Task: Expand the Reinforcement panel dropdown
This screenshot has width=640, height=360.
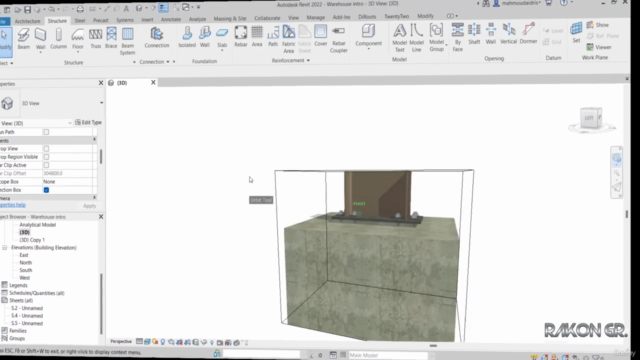Action: [308, 60]
